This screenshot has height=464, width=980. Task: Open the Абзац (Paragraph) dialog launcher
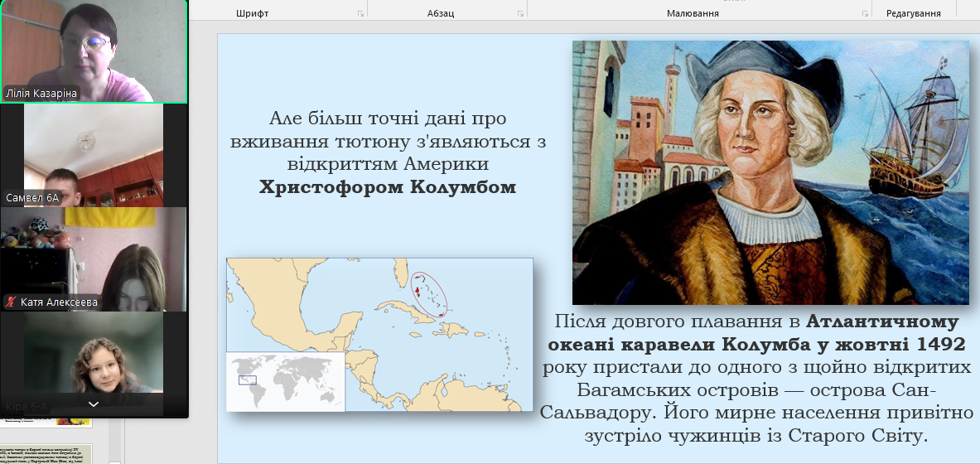click(x=520, y=14)
